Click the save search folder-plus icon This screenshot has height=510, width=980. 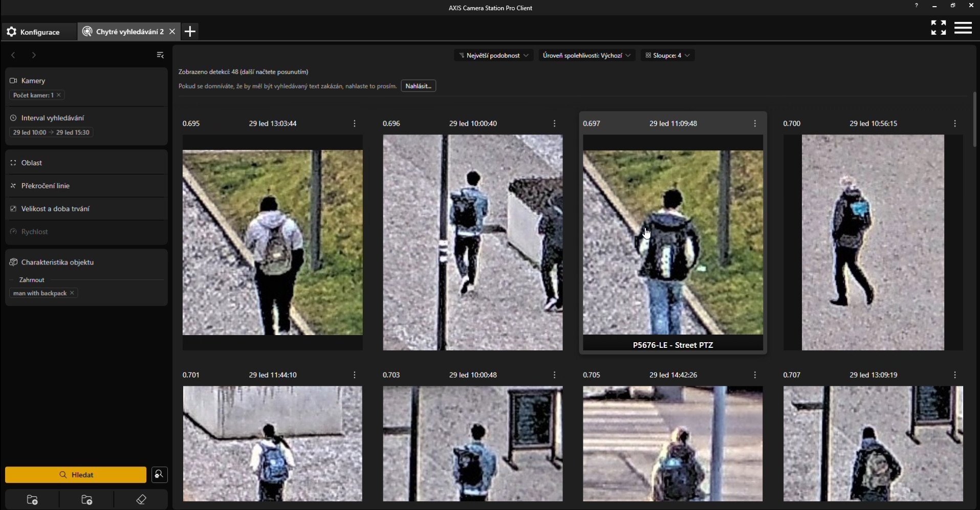(32, 500)
